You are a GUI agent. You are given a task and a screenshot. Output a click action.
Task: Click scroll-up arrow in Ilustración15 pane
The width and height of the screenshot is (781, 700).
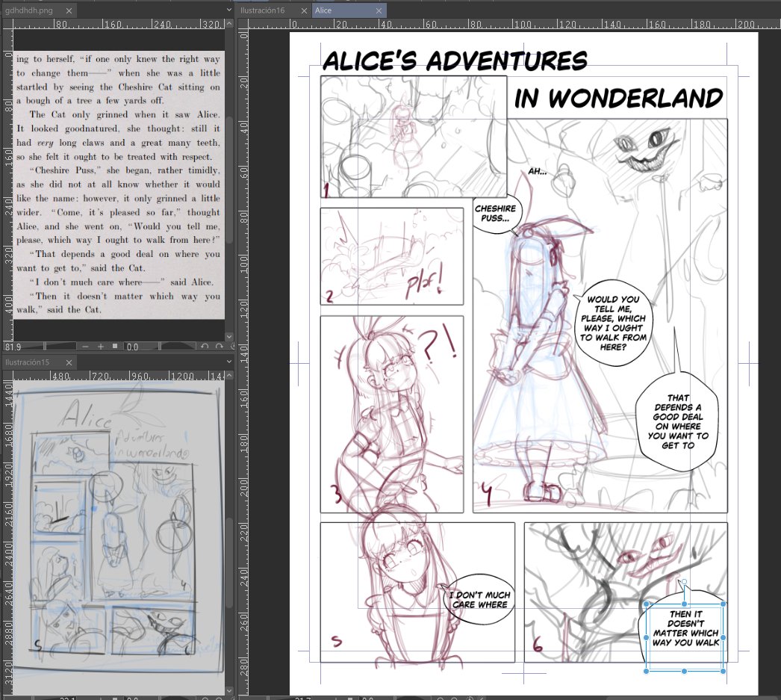[229, 375]
